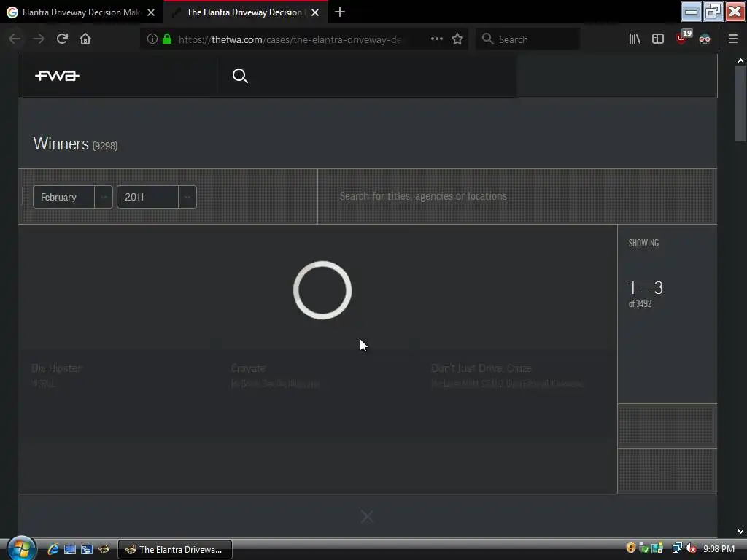Click the Winners heading

tap(61, 144)
